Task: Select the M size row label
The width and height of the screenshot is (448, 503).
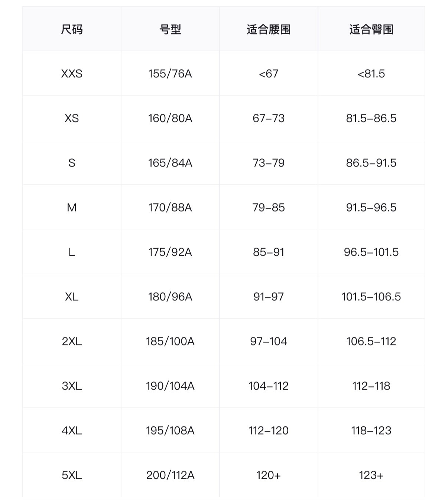Action: 72,207
